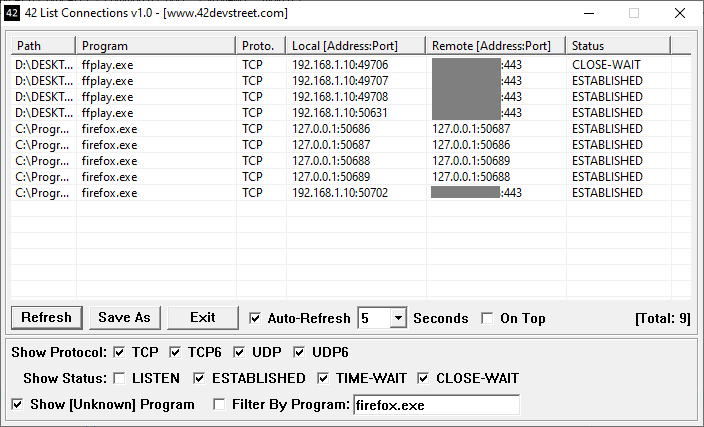Sort by the Program column header
This screenshot has height=427, width=704.
156,46
